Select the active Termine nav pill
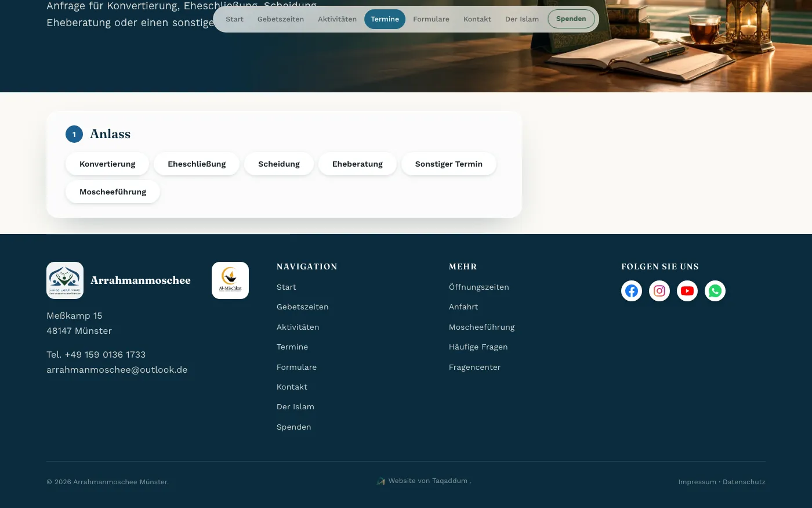Screen dimensions: 812x508 [385, 19]
